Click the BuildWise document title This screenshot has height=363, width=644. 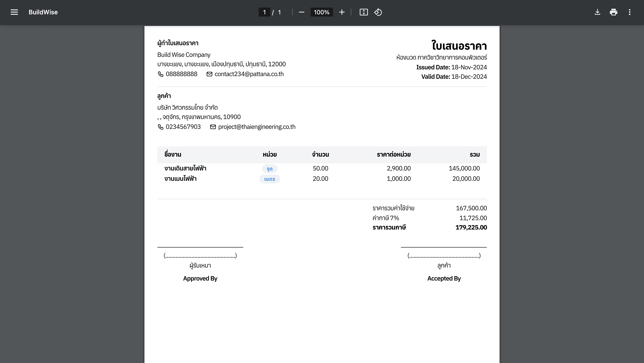coord(43,12)
